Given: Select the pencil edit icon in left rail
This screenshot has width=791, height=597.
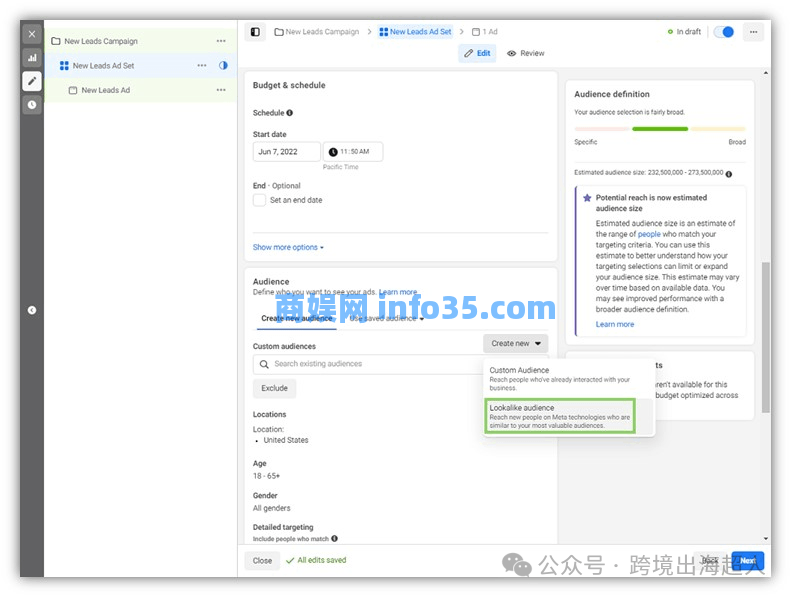Looking at the screenshot, I should tap(32, 81).
